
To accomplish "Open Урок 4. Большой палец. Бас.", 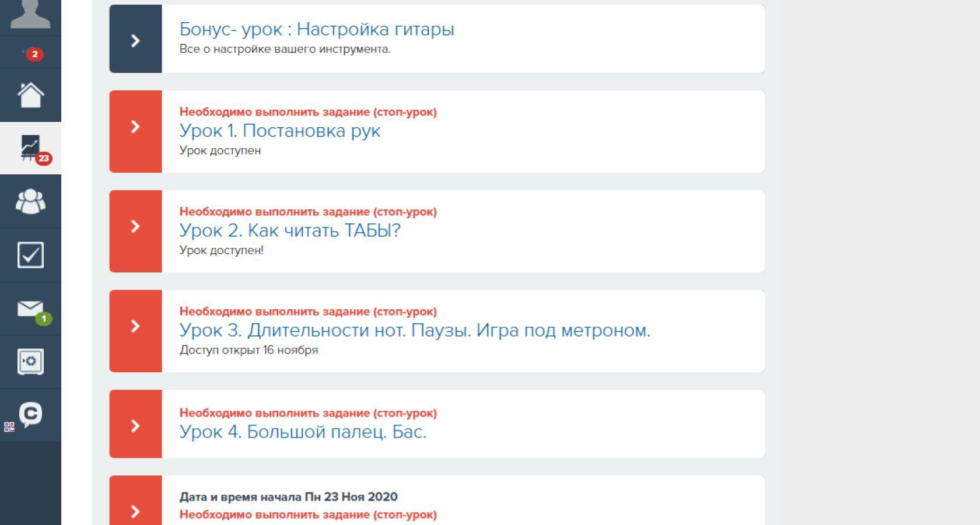I will [x=303, y=432].
